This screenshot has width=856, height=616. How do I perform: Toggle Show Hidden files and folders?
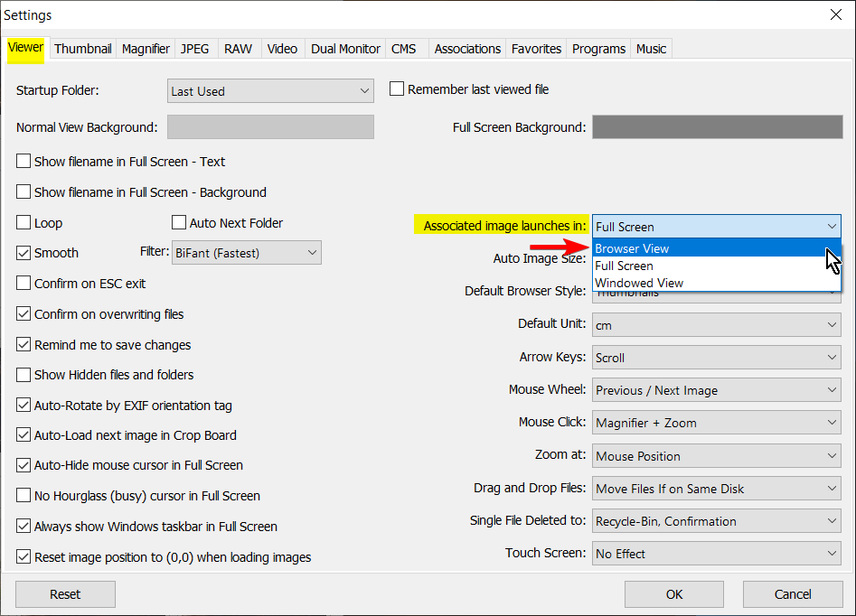(24, 375)
